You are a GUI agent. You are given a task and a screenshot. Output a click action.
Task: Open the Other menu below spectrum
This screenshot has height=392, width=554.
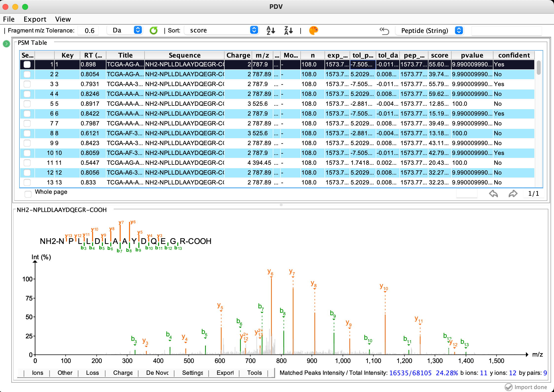(x=65, y=373)
